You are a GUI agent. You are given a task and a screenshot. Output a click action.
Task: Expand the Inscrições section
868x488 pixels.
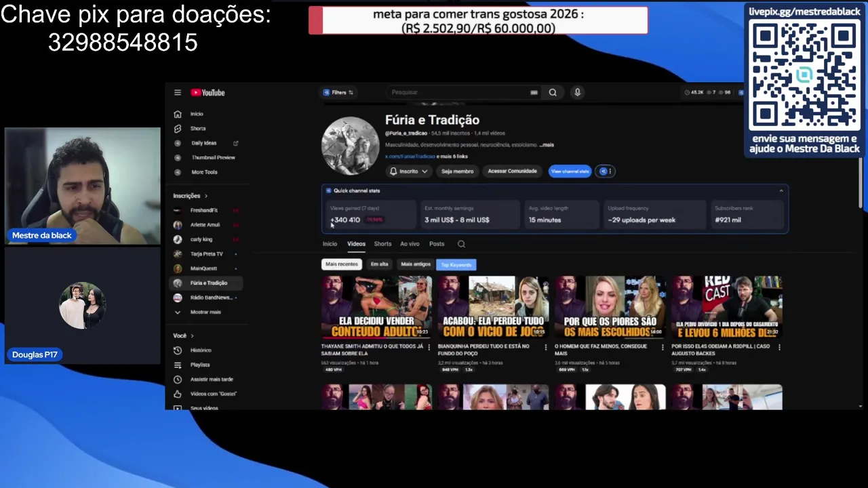191,196
